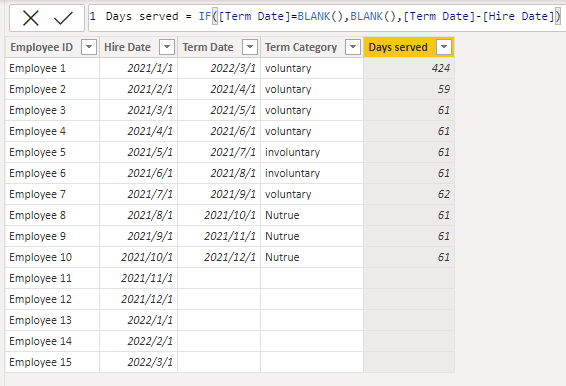
Task: Click involuntary category for Employee 6
Action: [x=312, y=173]
